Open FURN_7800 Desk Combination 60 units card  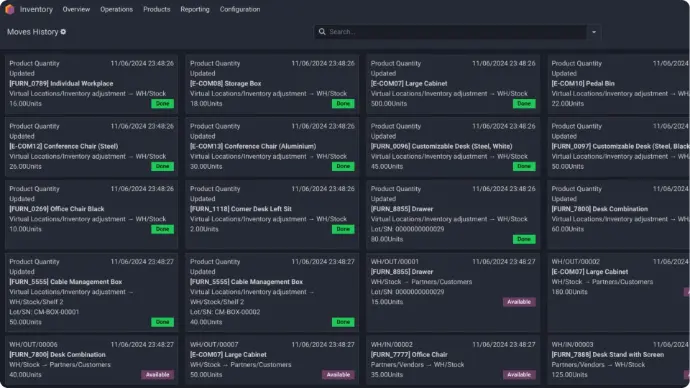coord(619,214)
